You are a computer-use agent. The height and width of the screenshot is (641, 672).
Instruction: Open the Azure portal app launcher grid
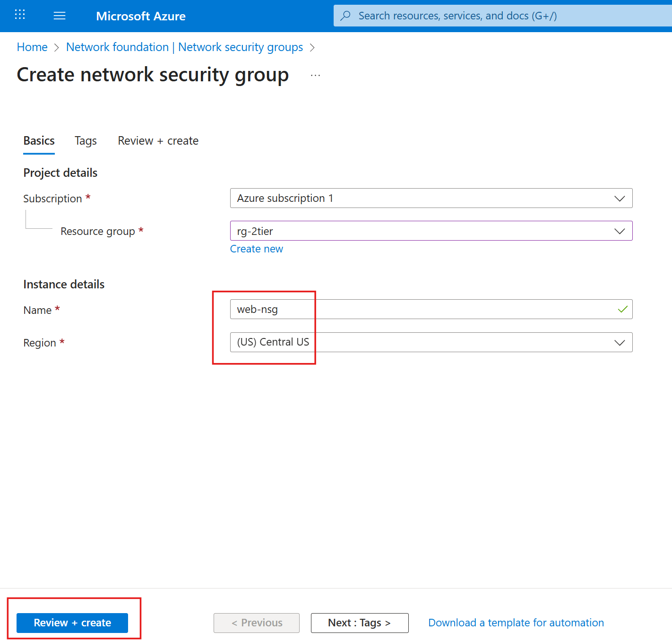[19, 15]
